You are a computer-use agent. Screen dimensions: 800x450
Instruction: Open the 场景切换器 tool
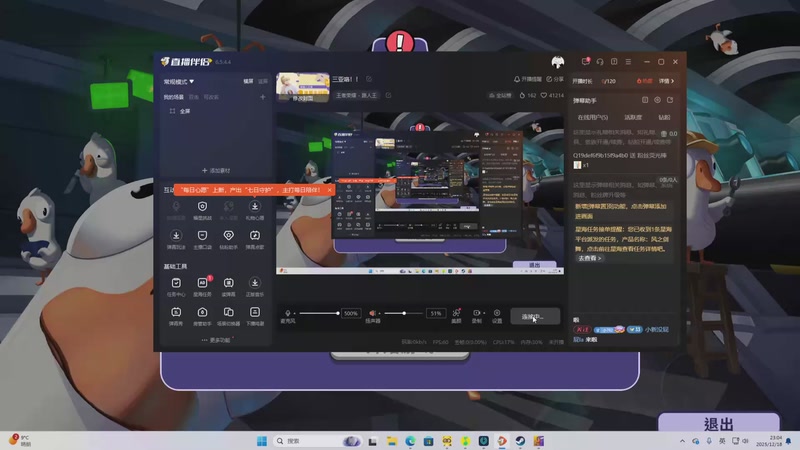(x=229, y=316)
